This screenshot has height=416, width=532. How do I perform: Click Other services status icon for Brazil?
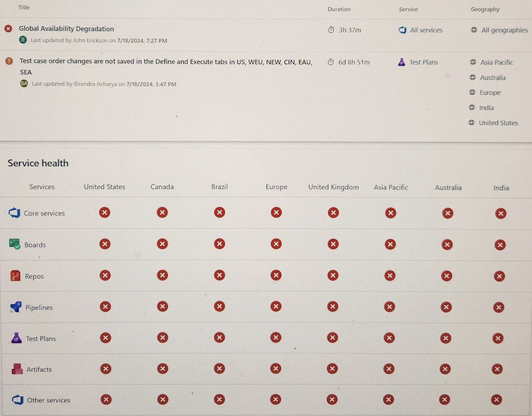(219, 400)
